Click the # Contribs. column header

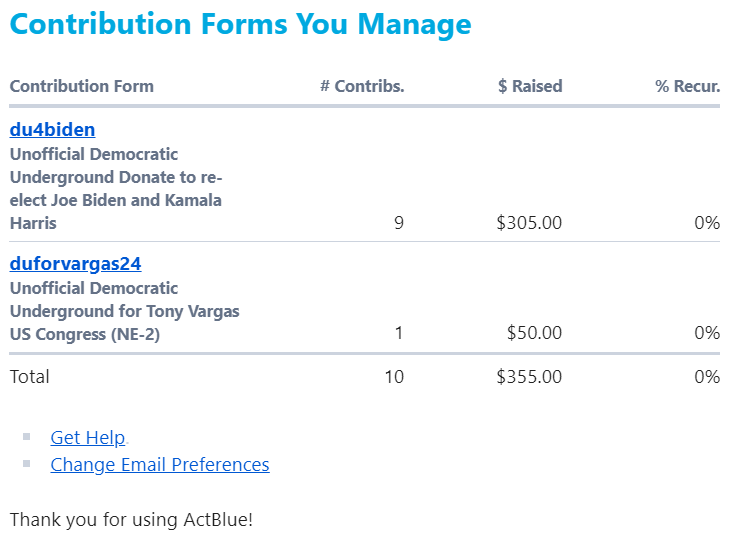tap(362, 86)
